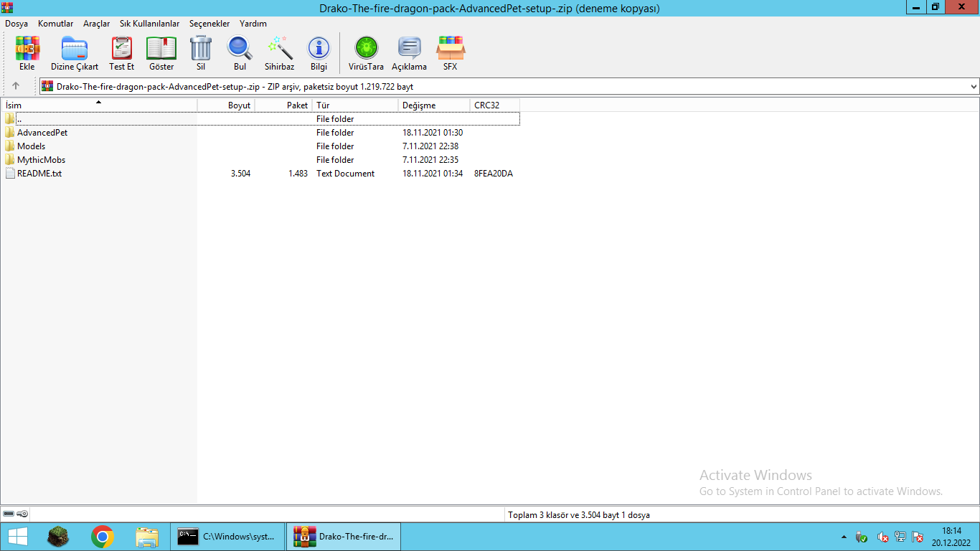Image resolution: width=980 pixels, height=551 pixels.
Task: Open the Minecraft block icon on taskbar
Action: [58, 537]
